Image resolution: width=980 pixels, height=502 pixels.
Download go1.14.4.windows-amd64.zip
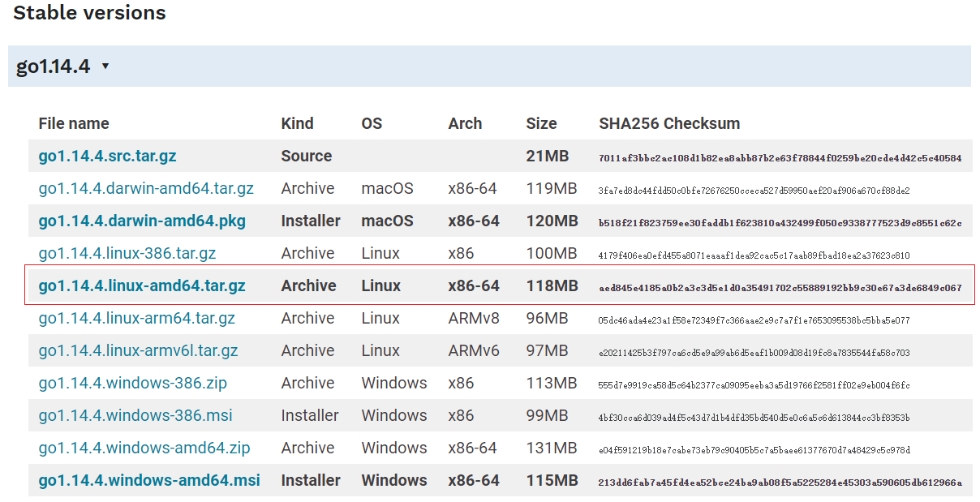tap(144, 448)
